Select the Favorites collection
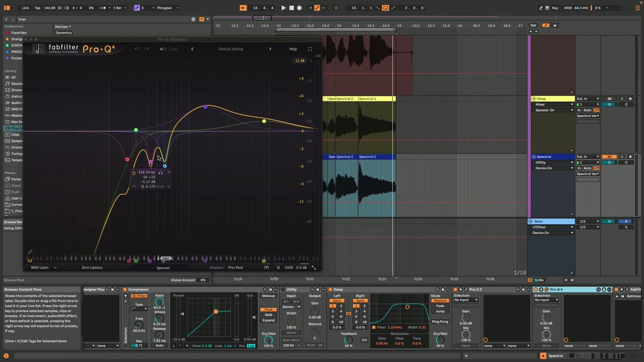This screenshot has width=644, height=362. pyautogui.click(x=19, y=33)
